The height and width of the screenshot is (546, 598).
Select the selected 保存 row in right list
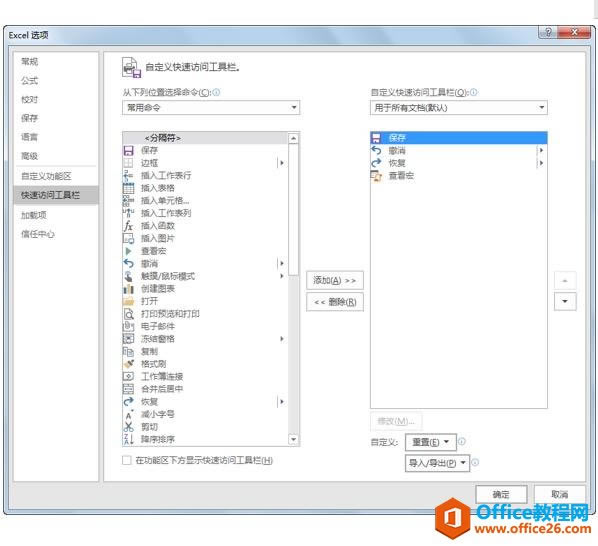pyautogui.click(x=459, y=138)
